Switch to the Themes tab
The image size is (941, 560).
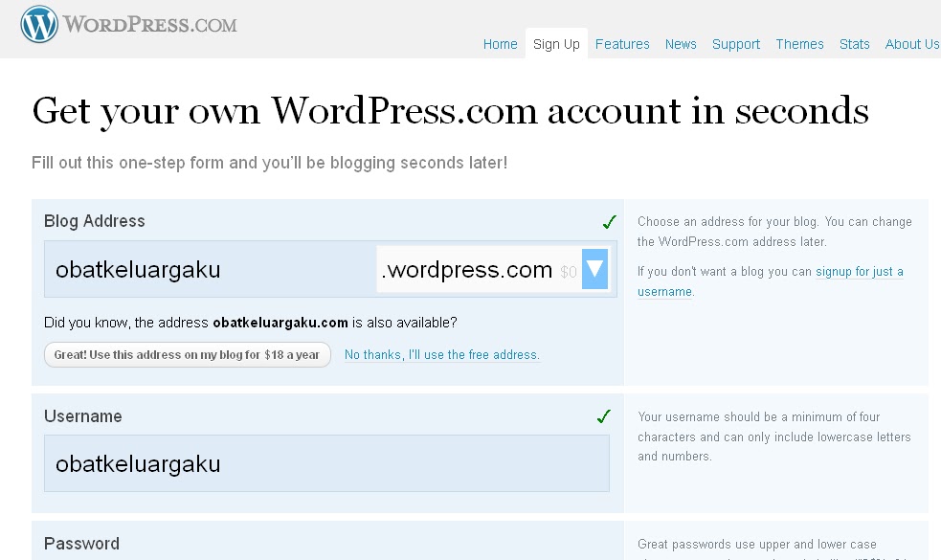point(799,44)
